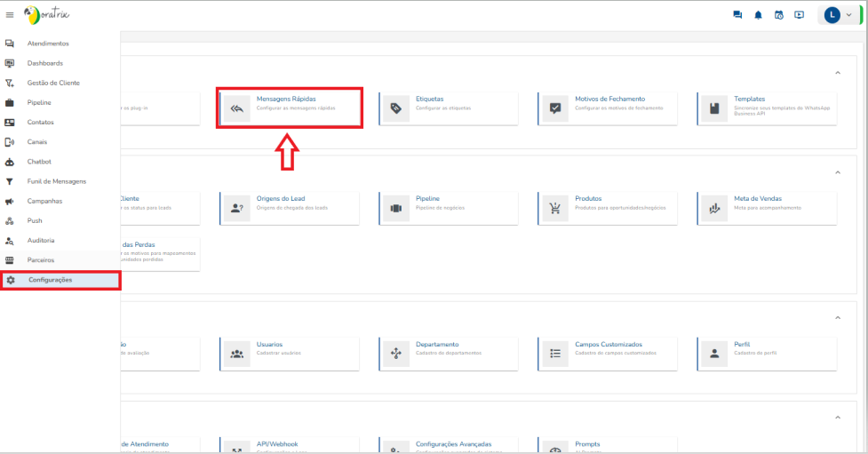
Task: Click the Templates book icon
Action: pyautogui.click(x=714, y=108)
